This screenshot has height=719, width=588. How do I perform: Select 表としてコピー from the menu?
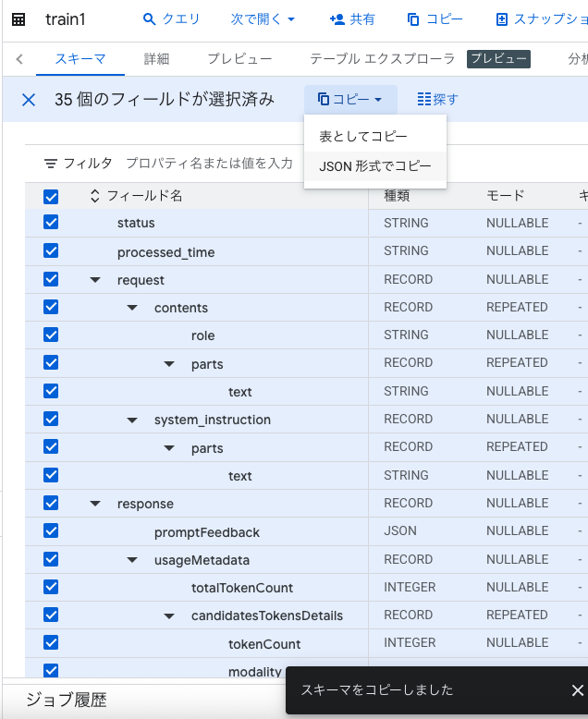pyautogui.click(x=375, y=137)
